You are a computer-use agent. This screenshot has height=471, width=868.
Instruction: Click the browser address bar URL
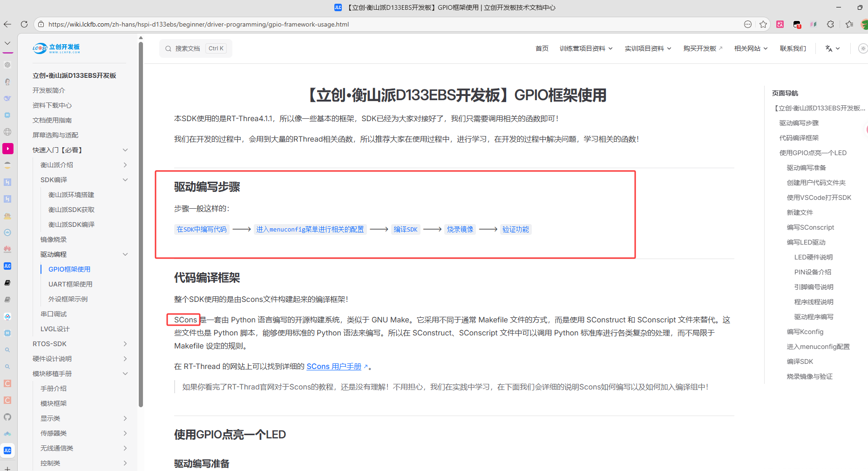click(x=198, y=24)
